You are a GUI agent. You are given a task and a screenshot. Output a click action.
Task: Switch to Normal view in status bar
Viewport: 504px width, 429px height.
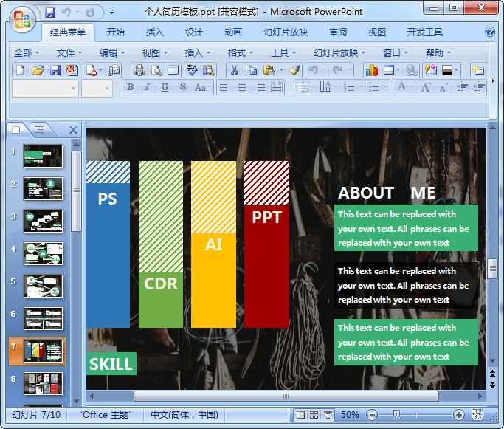pos(300,415)
